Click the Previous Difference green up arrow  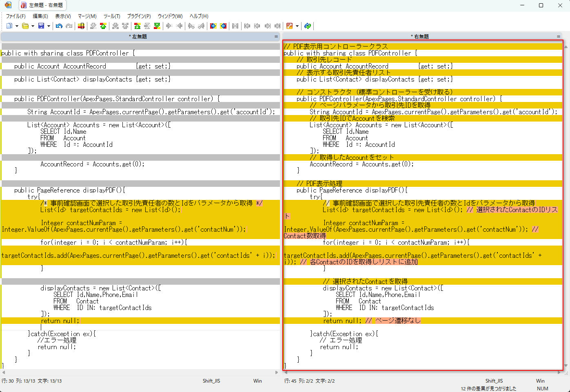(x=103, y=26)
